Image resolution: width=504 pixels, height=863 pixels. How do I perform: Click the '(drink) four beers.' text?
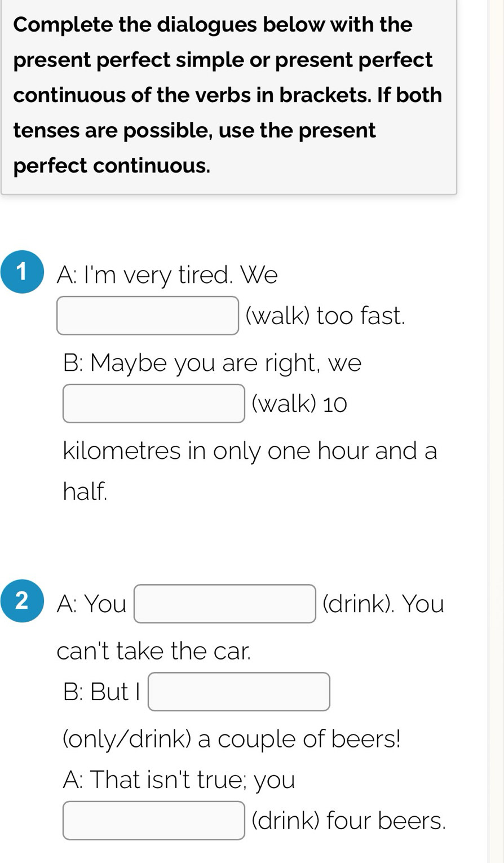click(x=348, y=820)
